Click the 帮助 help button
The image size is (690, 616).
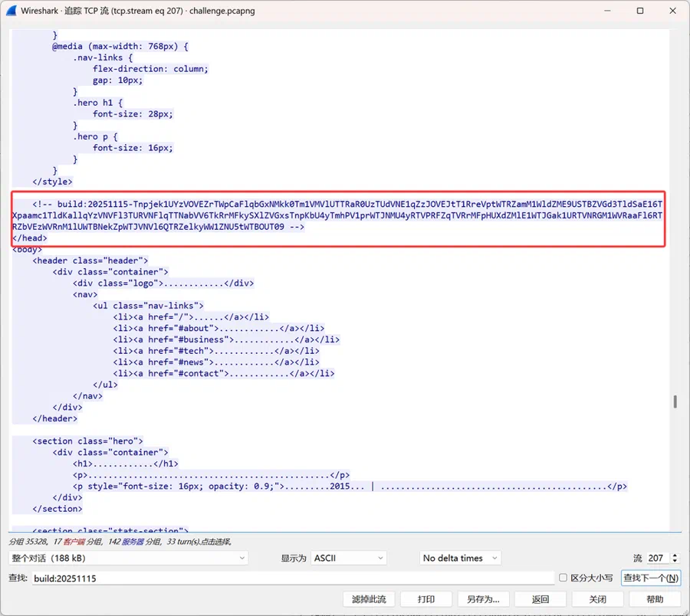655,599
